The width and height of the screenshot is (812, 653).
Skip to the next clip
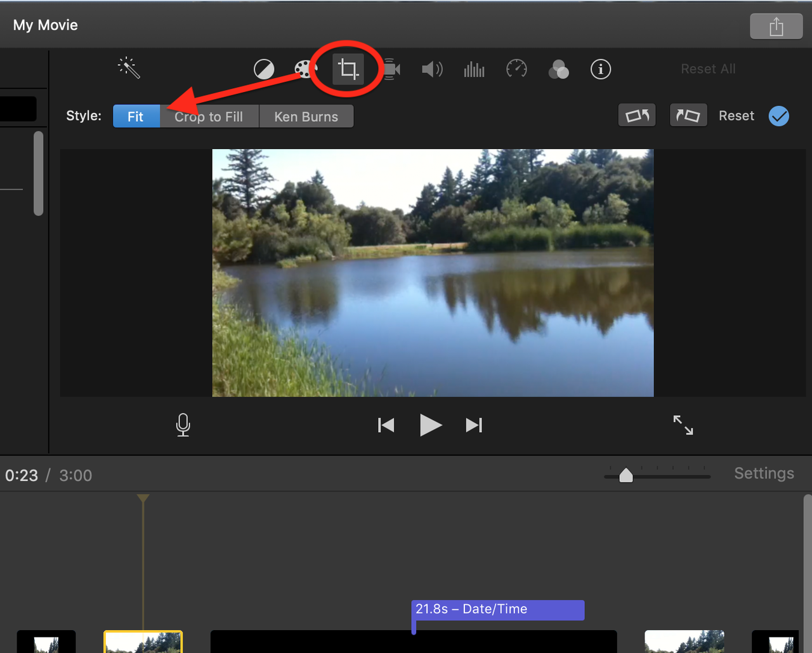(x=474, y=425)
